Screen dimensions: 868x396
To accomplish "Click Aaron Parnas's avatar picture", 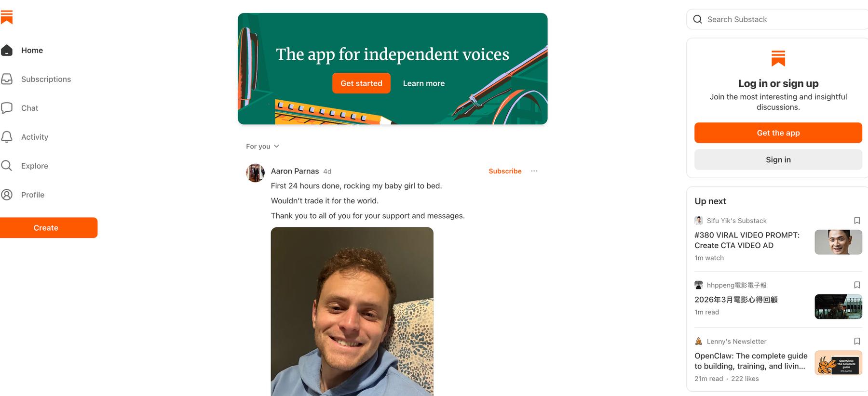I will [255, 173].
